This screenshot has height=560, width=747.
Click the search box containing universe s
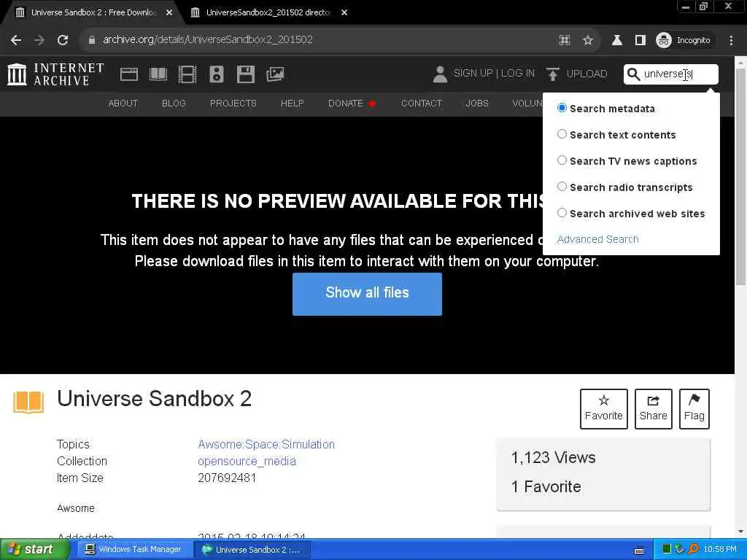(x=671, y=74)
